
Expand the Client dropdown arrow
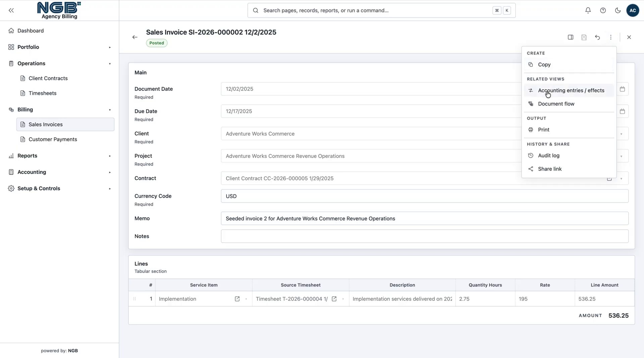(x=621, y=134)
